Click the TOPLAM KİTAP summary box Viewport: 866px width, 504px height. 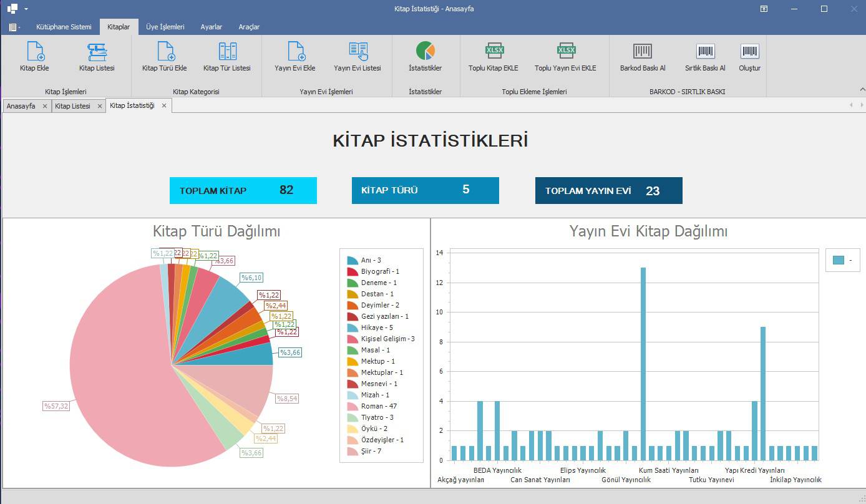tap(243, 190)
